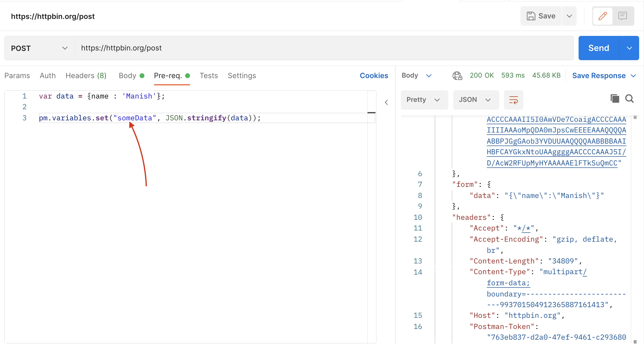Open the Cookies link
644x344 pixels.
tap(374, 76)
